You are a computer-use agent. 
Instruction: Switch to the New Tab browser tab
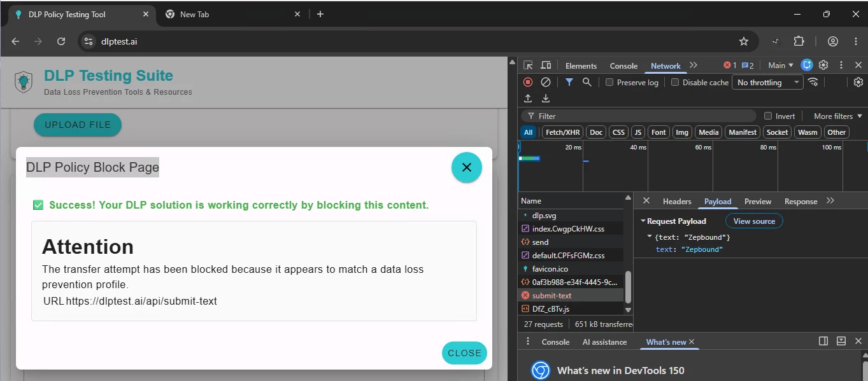click(x=232, y=14)
